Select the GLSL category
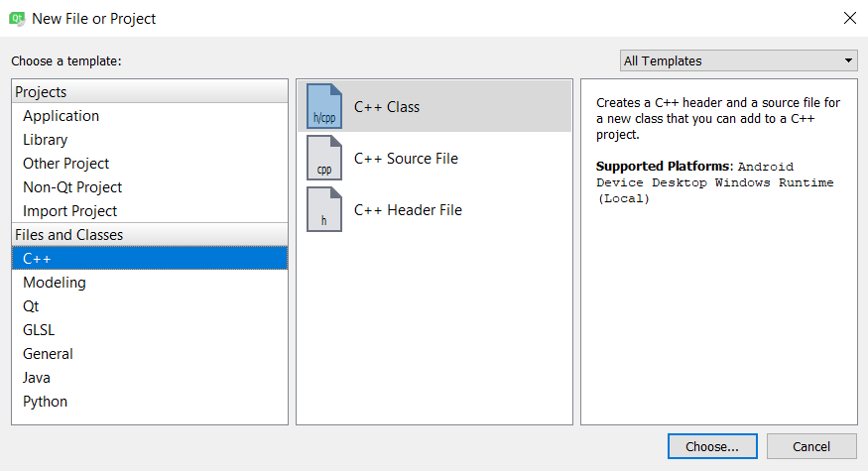This screenshot has width=868, height=471. point(38,330)
